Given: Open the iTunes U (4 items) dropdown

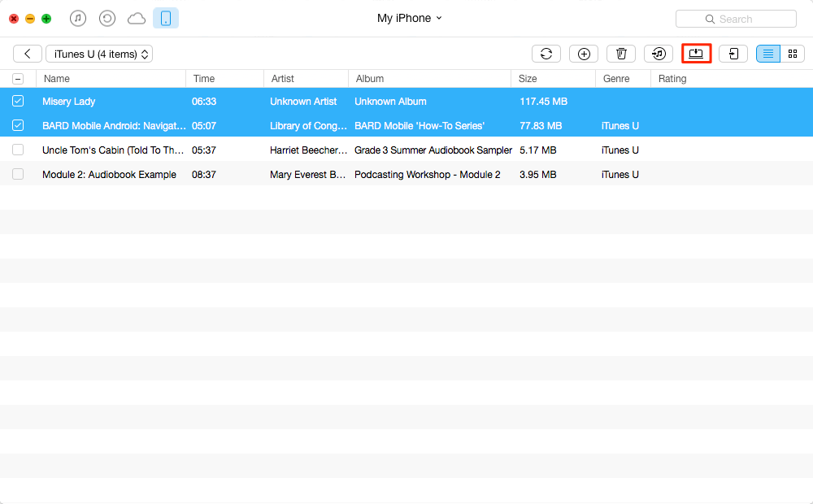Looking at the screenshot, I should (x=99, y=54).
